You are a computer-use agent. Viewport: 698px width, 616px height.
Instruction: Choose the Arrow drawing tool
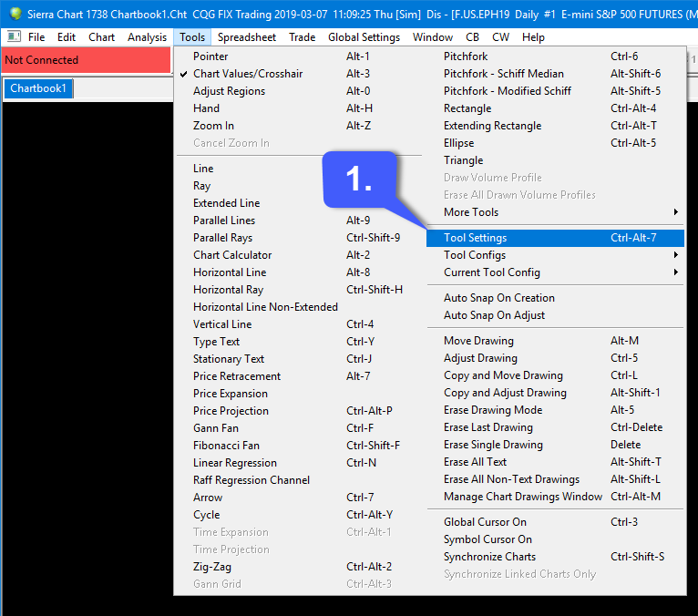click(297, 498)
